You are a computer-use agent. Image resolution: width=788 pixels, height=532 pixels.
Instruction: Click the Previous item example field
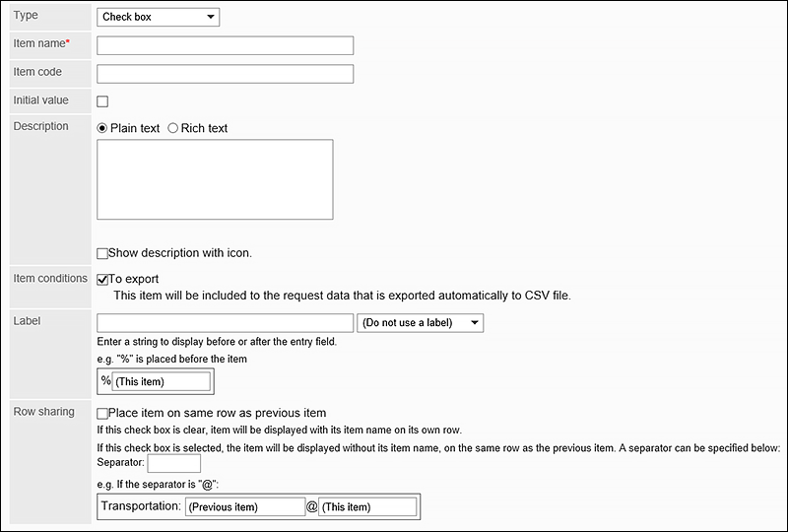tap(245, 506)
